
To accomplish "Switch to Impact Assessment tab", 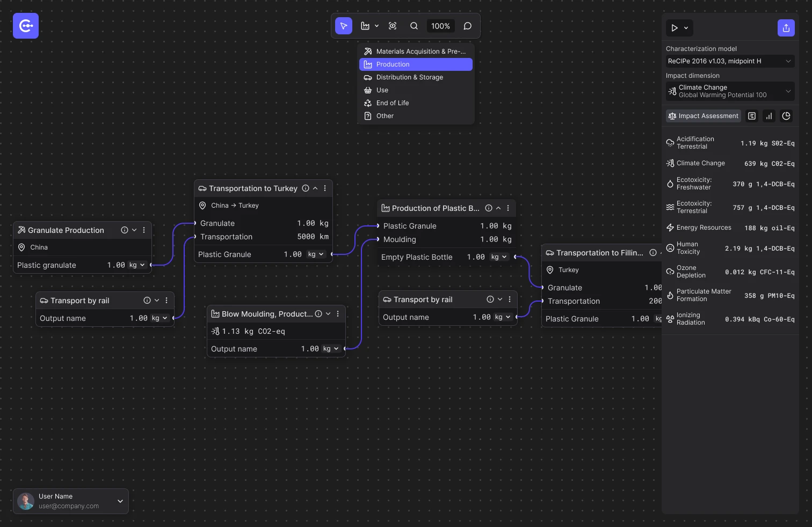I will [x=704, y=116].
